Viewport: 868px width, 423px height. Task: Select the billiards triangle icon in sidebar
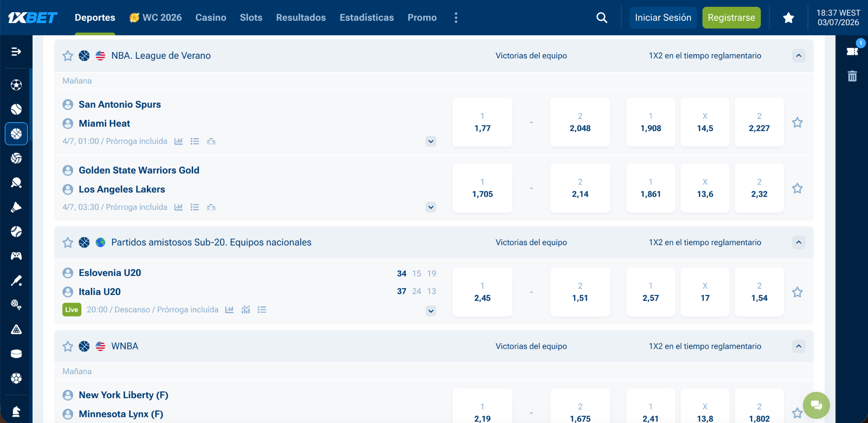(16, 329)
